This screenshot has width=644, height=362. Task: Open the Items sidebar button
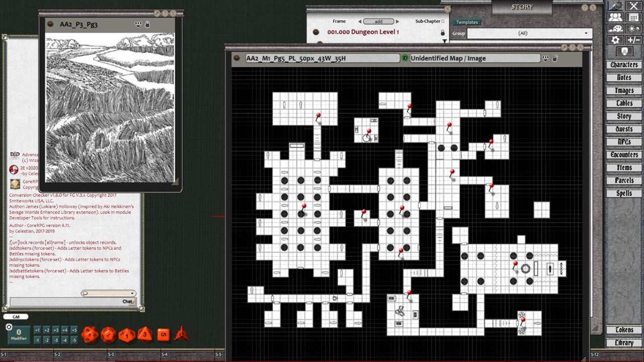click(624, 167)
